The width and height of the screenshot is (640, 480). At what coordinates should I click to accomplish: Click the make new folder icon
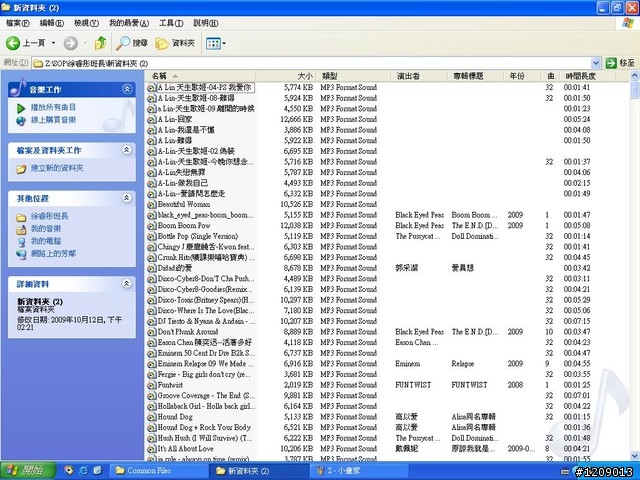click(21, 169)
